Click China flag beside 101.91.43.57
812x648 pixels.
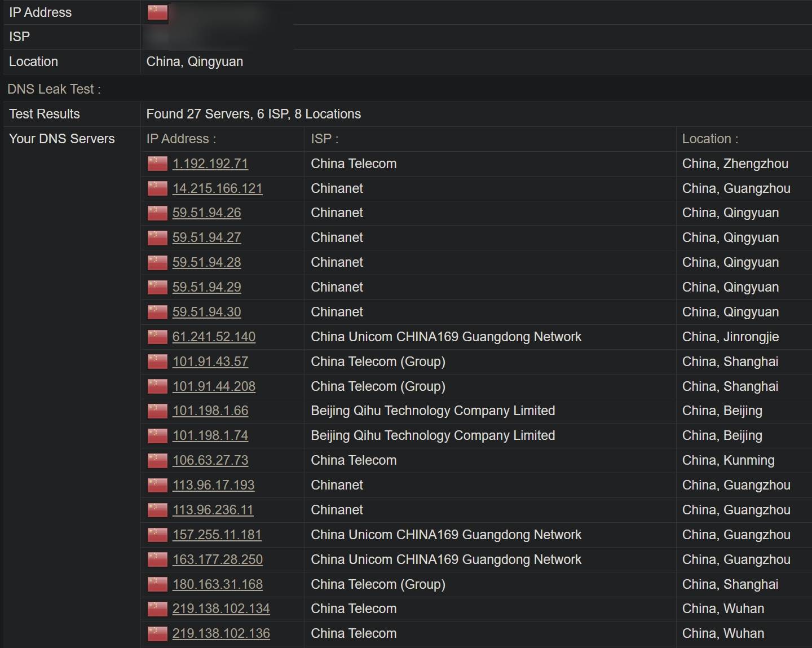coord(157,362)
